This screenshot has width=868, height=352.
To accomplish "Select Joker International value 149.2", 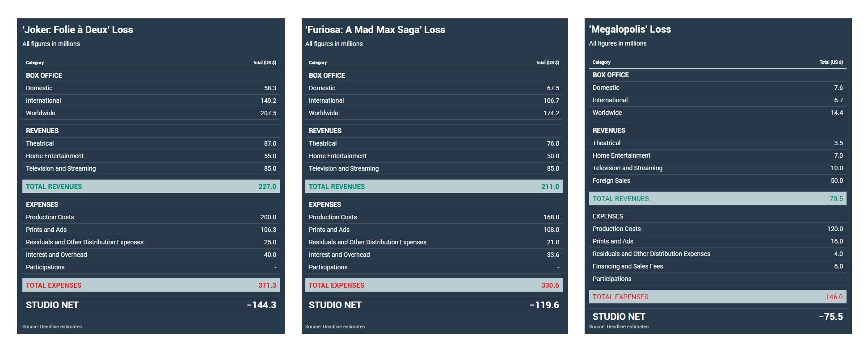I will coord(268,101).
